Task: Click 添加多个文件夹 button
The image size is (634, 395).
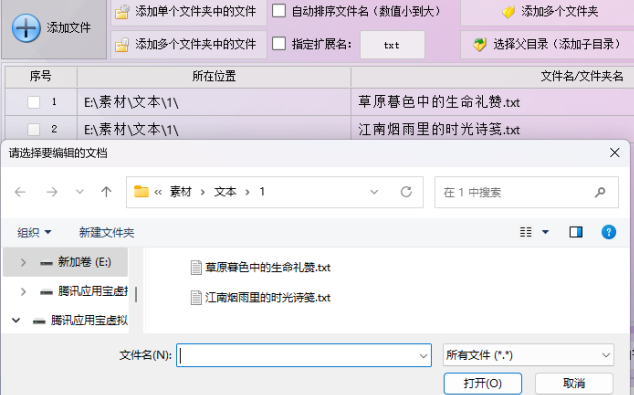Action: coord(547,12)
